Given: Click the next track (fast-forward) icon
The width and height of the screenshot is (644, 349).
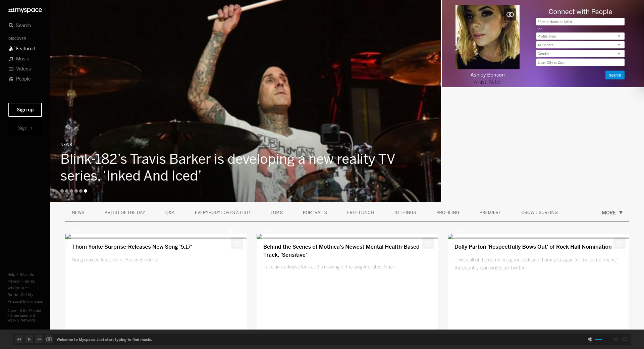Looking at the screenshot, I should point(39,339).
